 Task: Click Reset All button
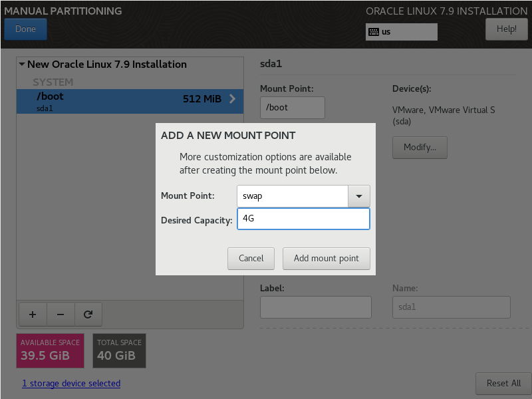pyautogui.click(x=503, y=384)
